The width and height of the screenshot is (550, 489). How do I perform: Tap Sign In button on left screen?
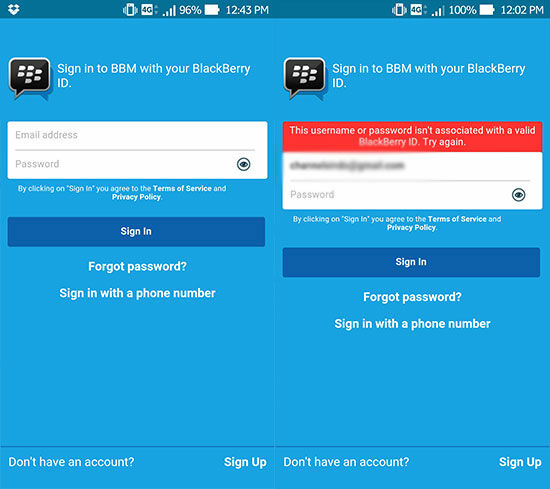[136, 232]
